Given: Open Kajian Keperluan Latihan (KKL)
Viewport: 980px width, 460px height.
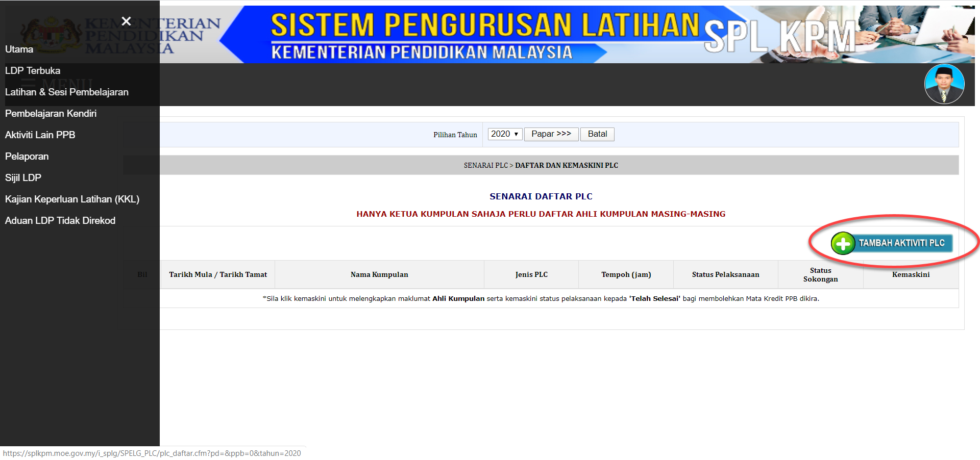Looking at the screenshot, I should [x=72, y=199].
